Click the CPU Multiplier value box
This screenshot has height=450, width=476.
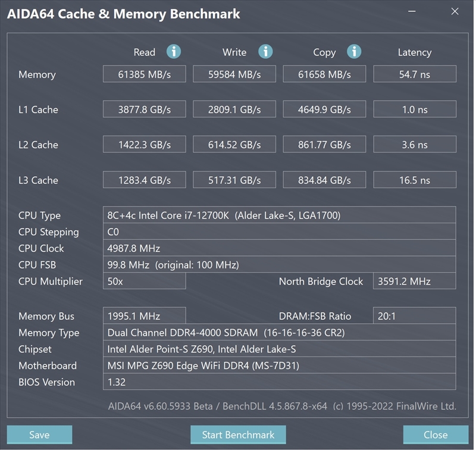[x=144, y=281]
